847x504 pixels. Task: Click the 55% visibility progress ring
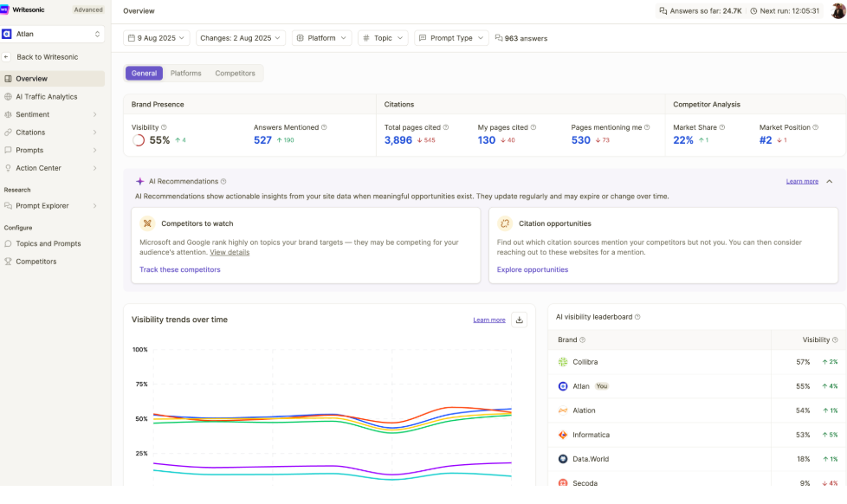139,140
